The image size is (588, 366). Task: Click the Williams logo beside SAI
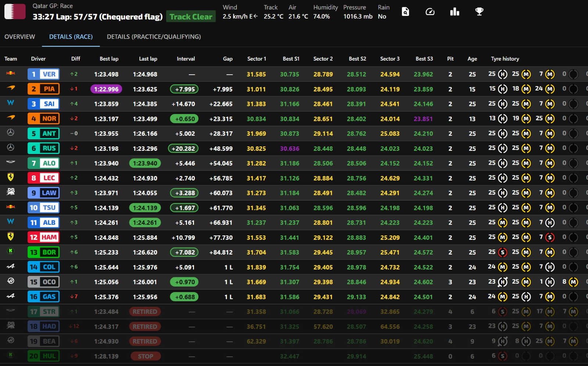click(x=11, y=103)
